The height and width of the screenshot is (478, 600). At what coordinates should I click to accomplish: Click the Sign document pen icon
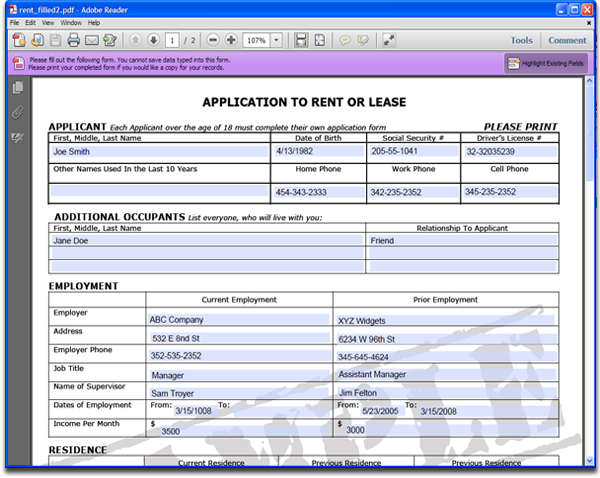pos(110,40)
